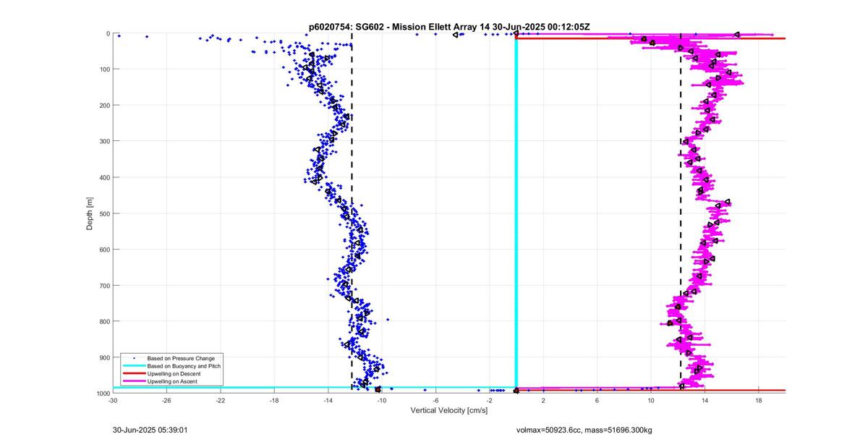Click depth axis tick label '1000'
The width and height of the screenshot is (868, 442).
coord(102,393)
